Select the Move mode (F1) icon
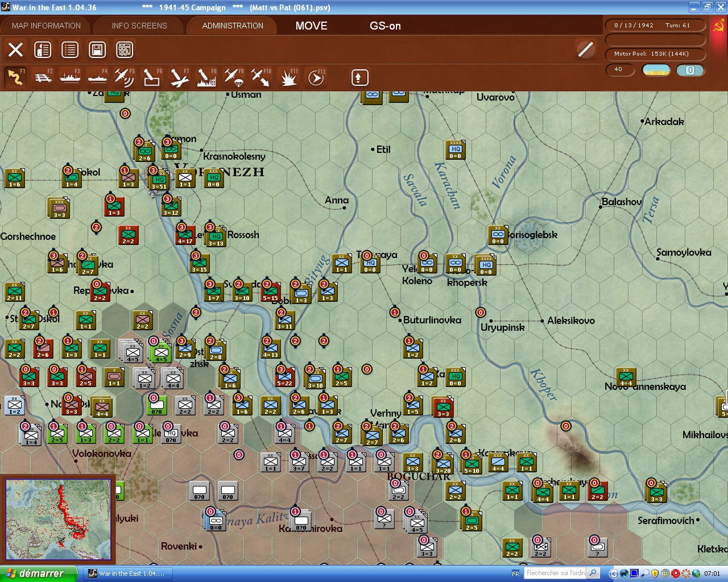Viewport: 728px width, 582px height. [x=15, y=77]
